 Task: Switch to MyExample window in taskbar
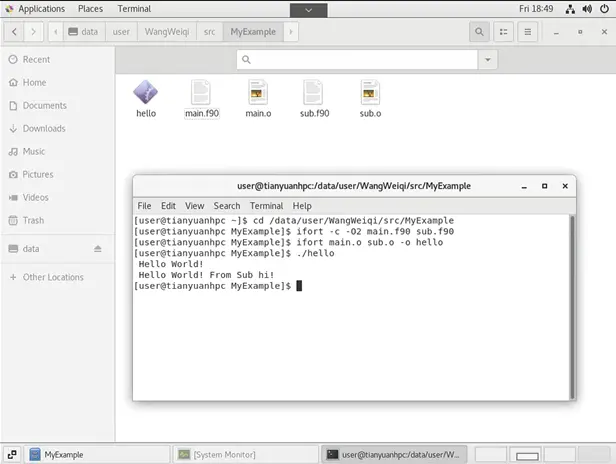click(97, 454)
